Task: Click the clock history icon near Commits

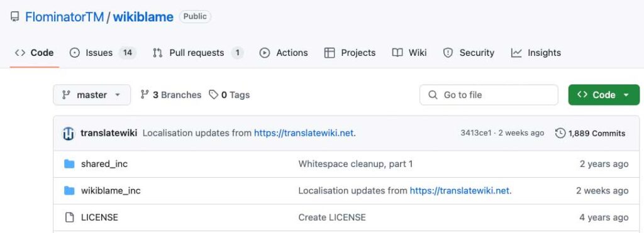Action: tap(560, 133)
